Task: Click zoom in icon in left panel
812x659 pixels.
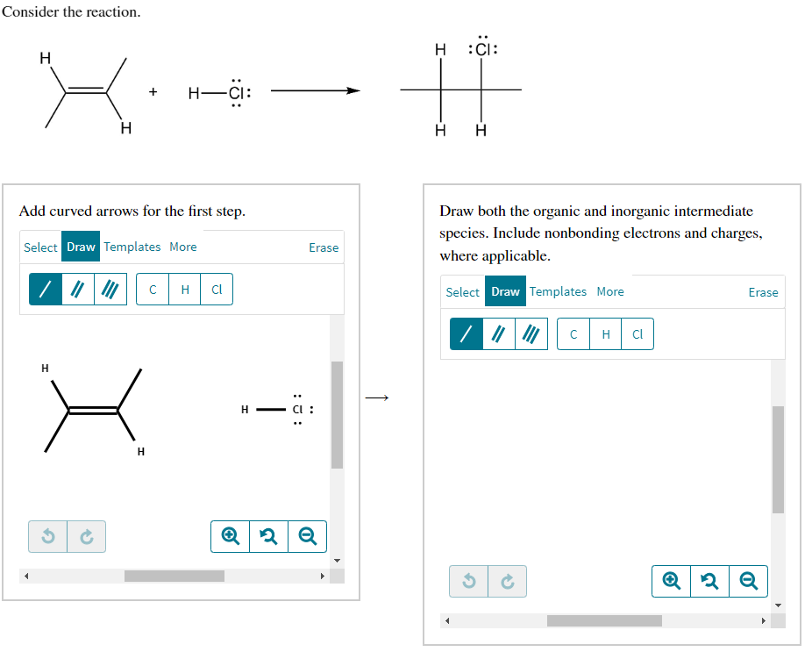Action: [x=230, y=536]
